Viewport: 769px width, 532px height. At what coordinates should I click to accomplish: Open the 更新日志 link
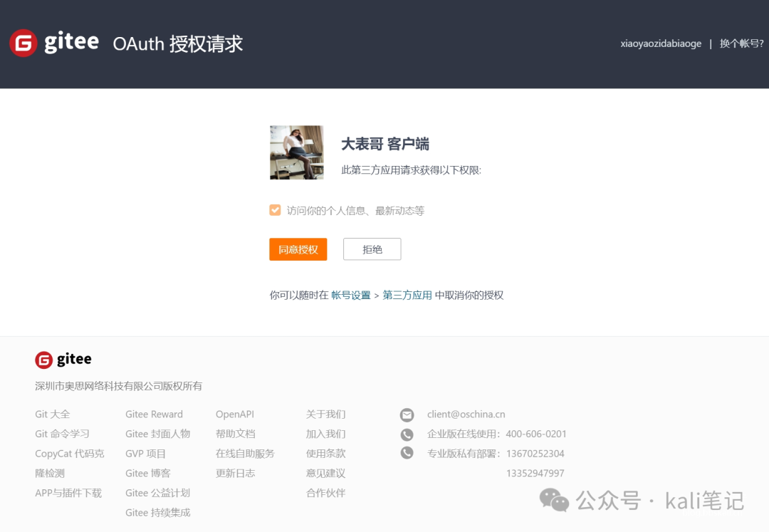(236, 473)
